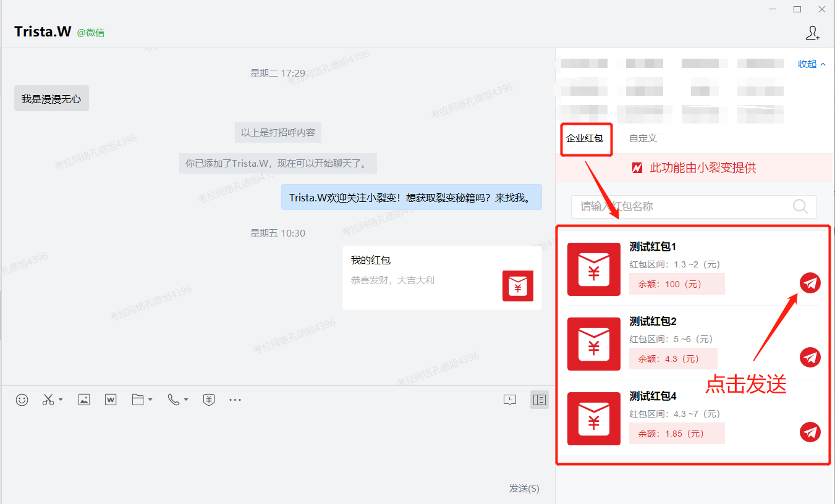
Task: Click the 你已添加了Trista.W system notice
Action: tap(278, 164)
